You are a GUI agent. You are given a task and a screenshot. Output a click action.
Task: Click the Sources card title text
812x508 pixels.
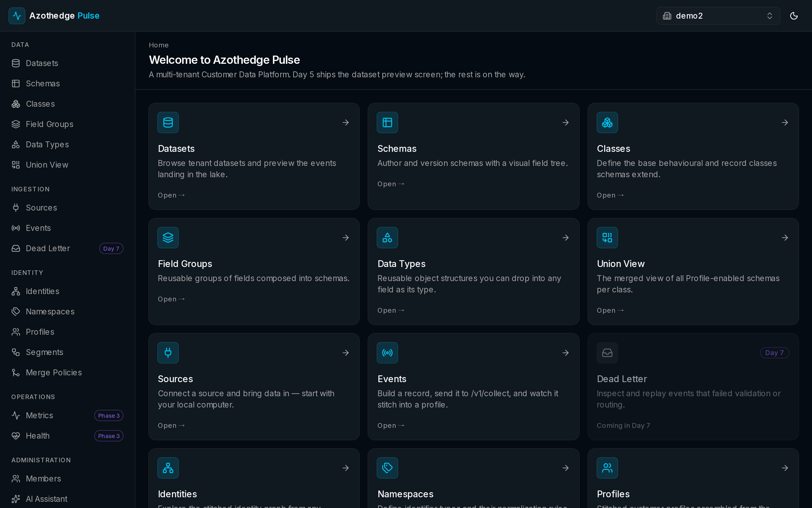175,379
